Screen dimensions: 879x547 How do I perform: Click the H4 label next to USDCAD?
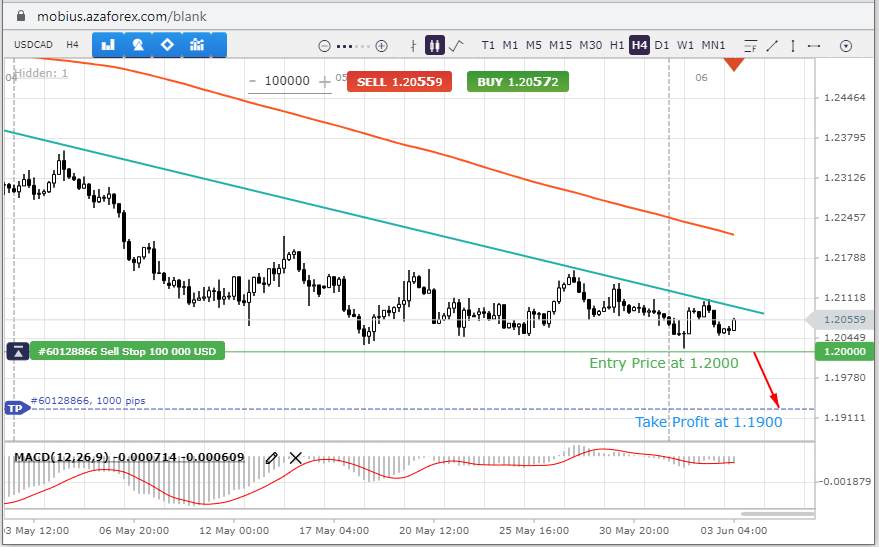tap(72, 45)
